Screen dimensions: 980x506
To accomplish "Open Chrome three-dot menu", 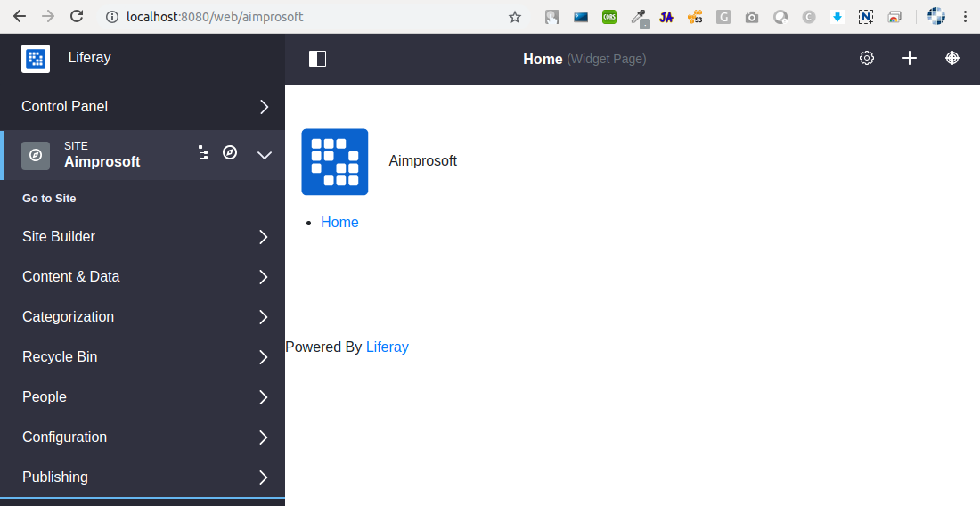I will (966, 17).
